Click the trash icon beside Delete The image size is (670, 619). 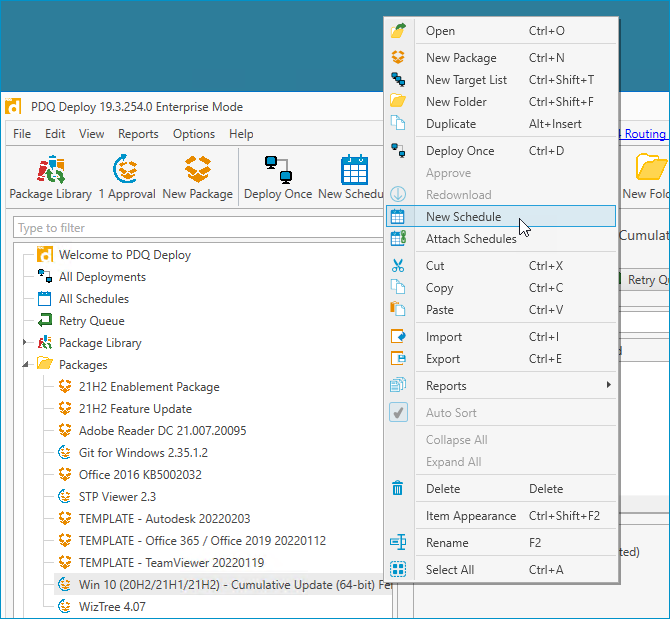coord(398,489)
